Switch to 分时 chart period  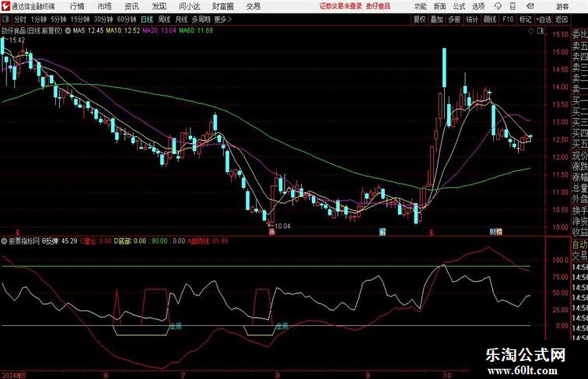pos(21,19)
